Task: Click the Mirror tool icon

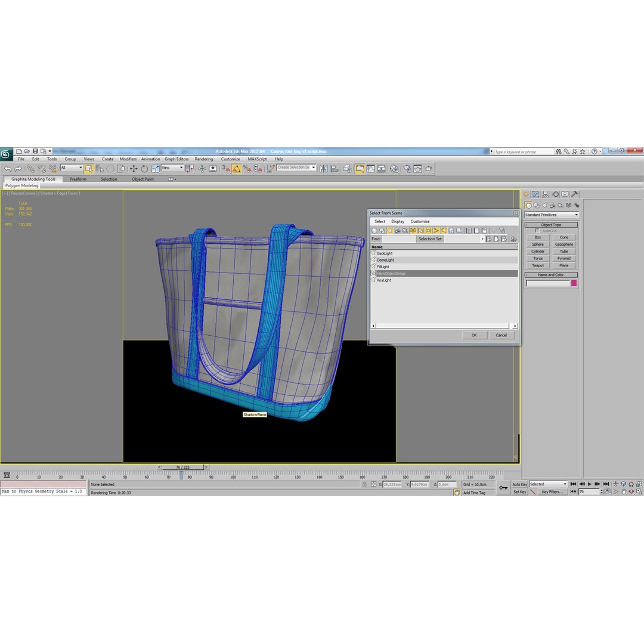Action: click(x=324, y=169)
